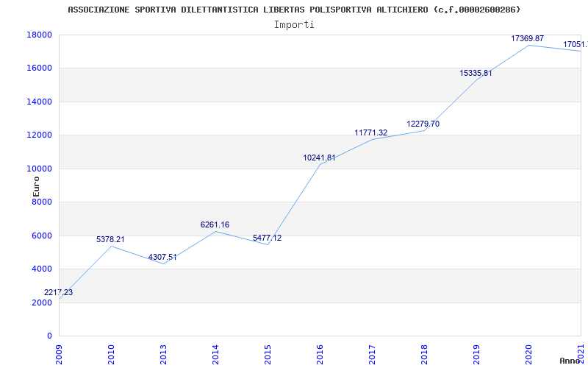
Task: Click the x-axis year 2019
Action: pyautogui.click(x=476, y=353)
